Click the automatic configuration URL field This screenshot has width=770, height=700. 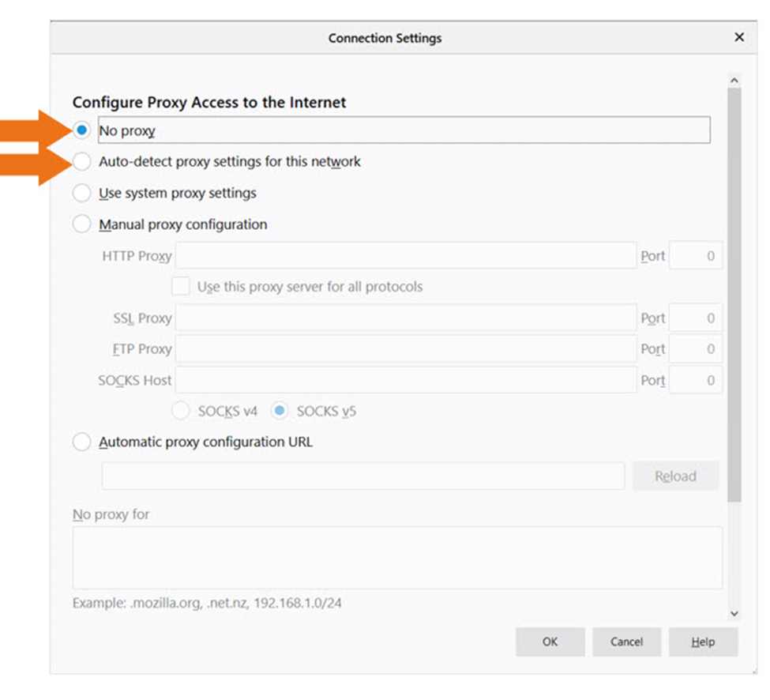point(362,476)
